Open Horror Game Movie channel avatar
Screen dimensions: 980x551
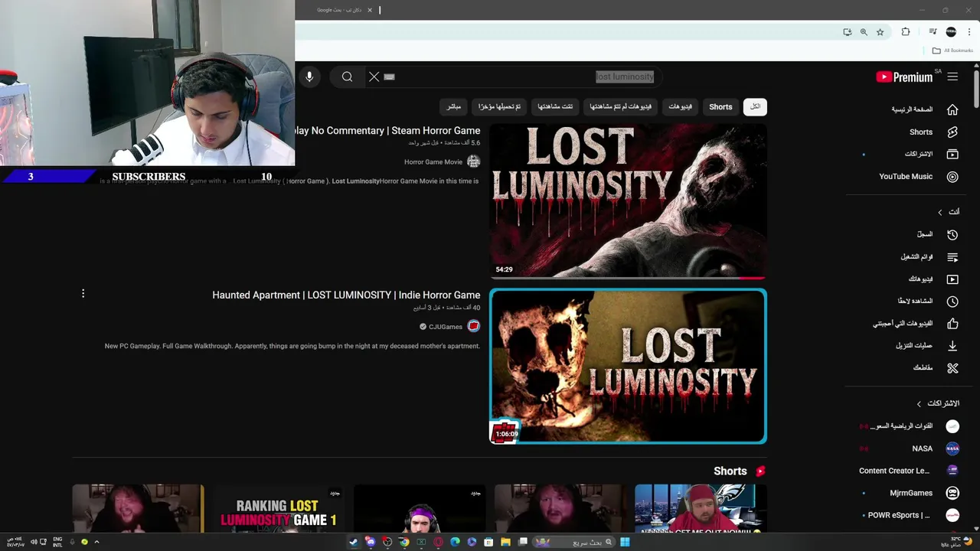pyautogui.click(x=473, y=161)
